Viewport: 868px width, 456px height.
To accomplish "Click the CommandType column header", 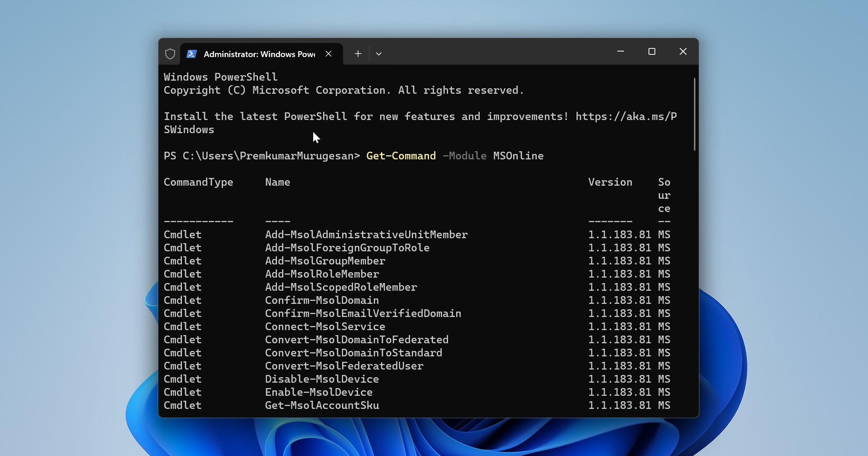I will [198, 182].
